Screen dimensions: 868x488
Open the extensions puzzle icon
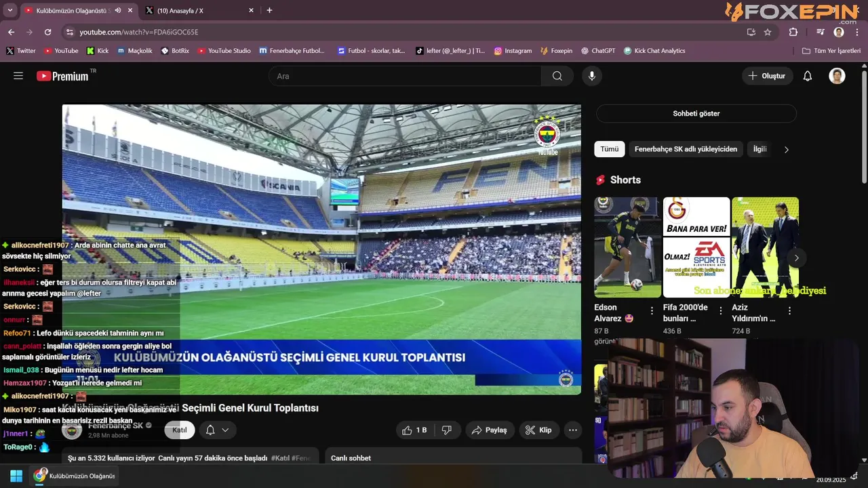[x=793, y=32]
